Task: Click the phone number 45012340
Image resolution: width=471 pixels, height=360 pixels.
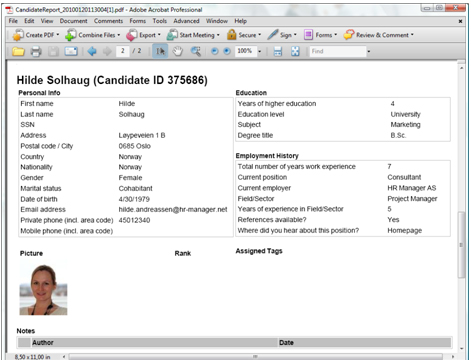Action: pyautogui.click(x=134, y=220)
